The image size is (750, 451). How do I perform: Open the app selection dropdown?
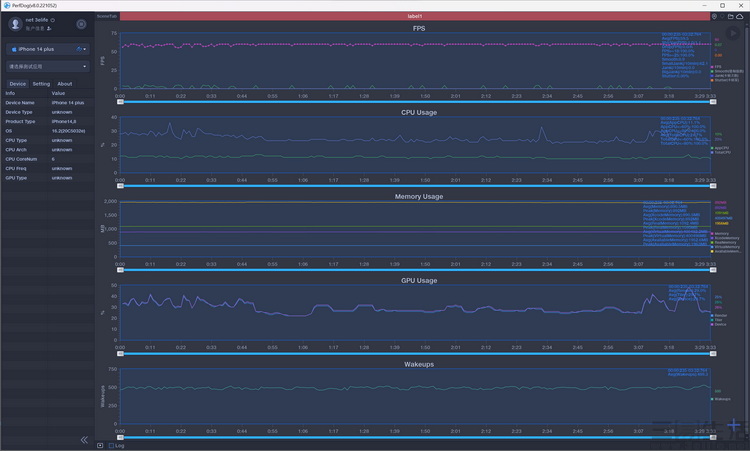click(48, 66)
